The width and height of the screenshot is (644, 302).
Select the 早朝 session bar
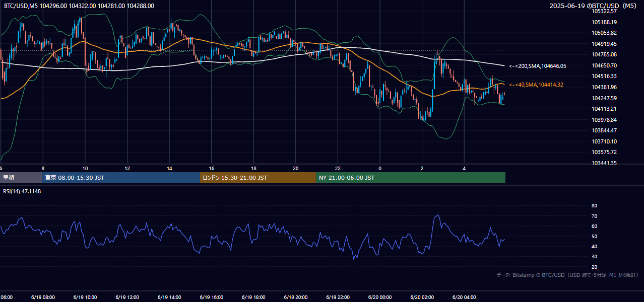tap(21, 178)
